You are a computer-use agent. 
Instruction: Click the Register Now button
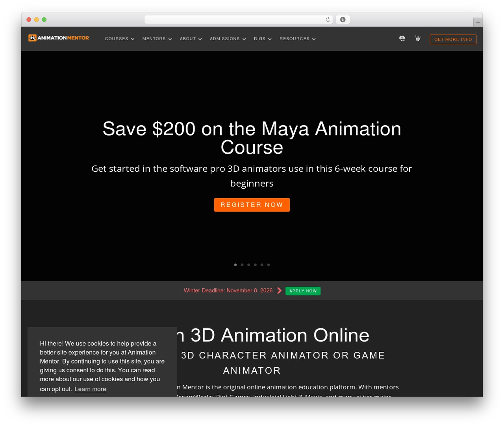point(252,205)
